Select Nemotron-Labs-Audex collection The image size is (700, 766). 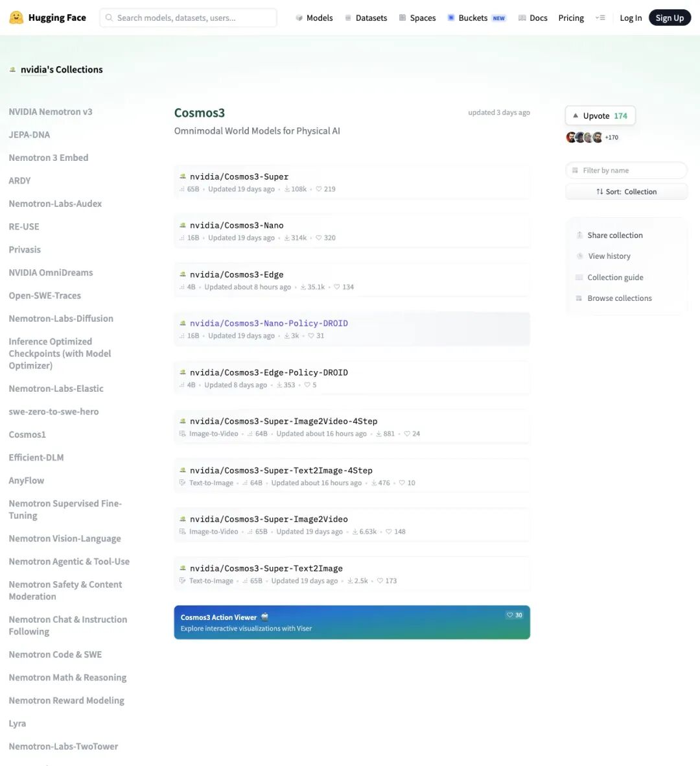[55, 203]
